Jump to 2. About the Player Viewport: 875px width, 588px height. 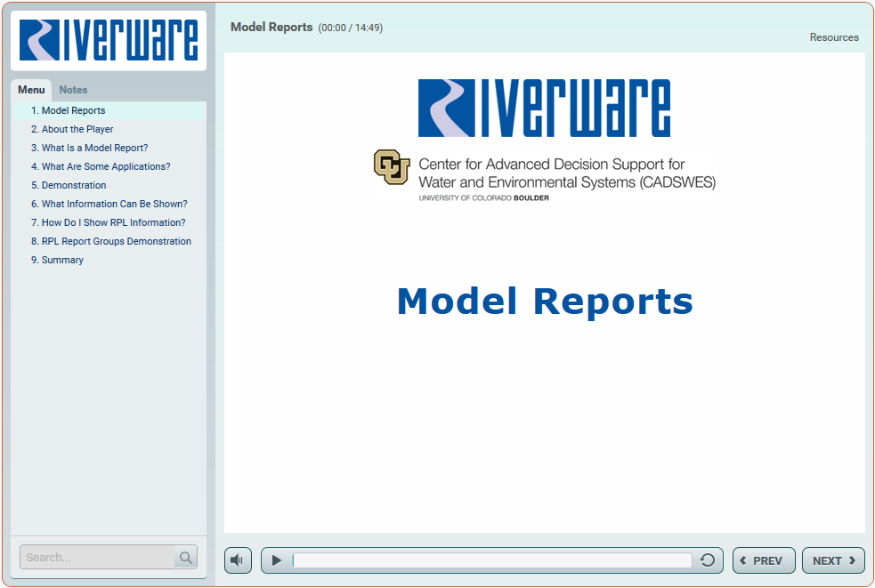tap(109, 129)
